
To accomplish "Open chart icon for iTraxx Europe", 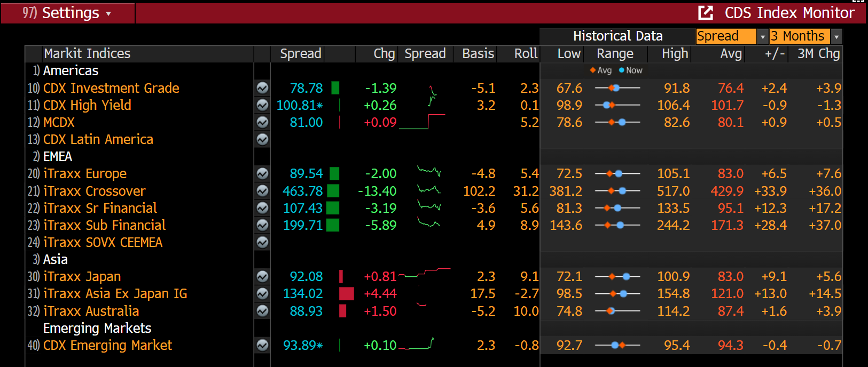I will point(262,174).
